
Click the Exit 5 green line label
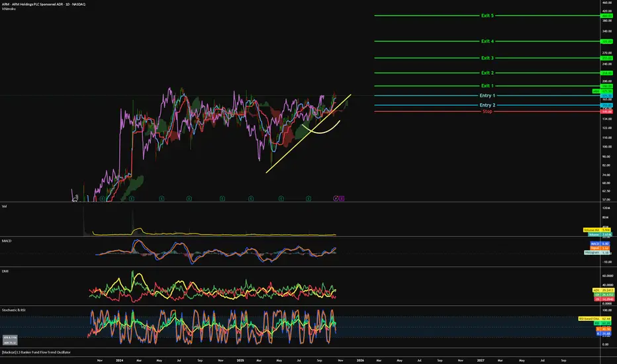point(487,16)
